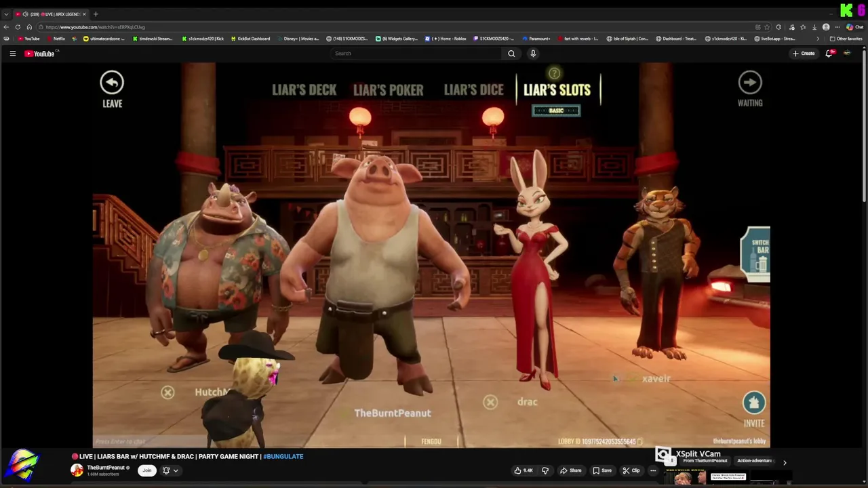Screen dimensions: 868x488
Task: Open browser extensions icon
Action: click(x=778, y=27)
